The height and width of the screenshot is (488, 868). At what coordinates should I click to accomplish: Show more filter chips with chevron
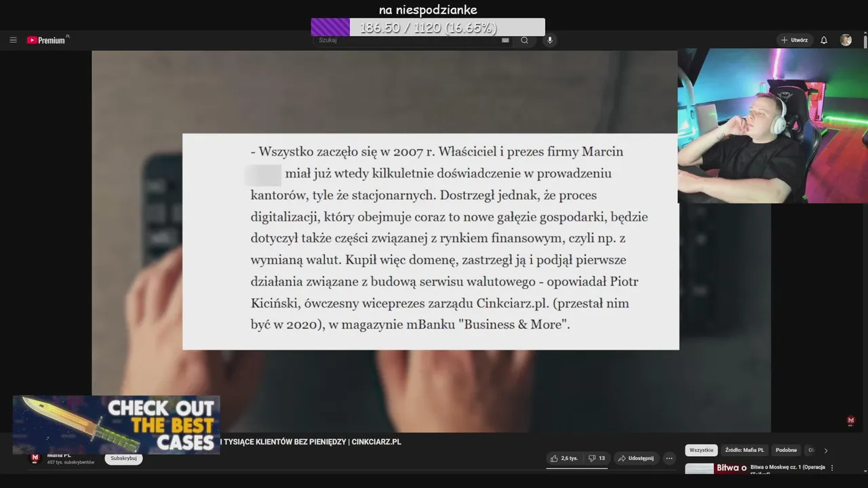pos(825,450)
